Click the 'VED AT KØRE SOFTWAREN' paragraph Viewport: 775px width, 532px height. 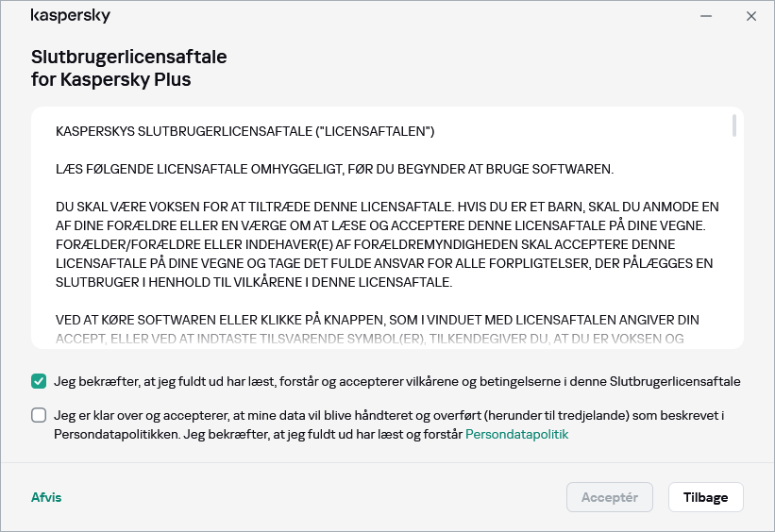[378, 321]
